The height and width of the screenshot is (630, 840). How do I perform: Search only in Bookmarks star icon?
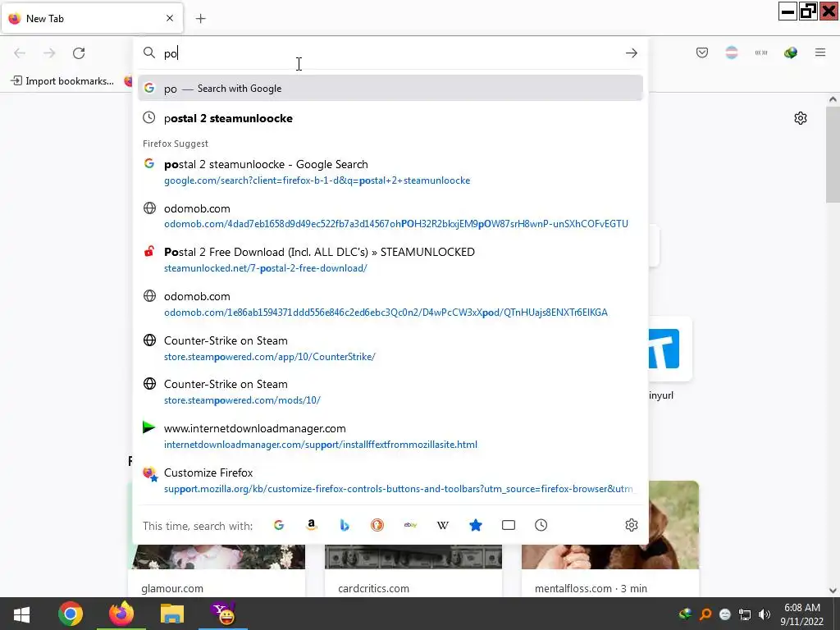476,525
